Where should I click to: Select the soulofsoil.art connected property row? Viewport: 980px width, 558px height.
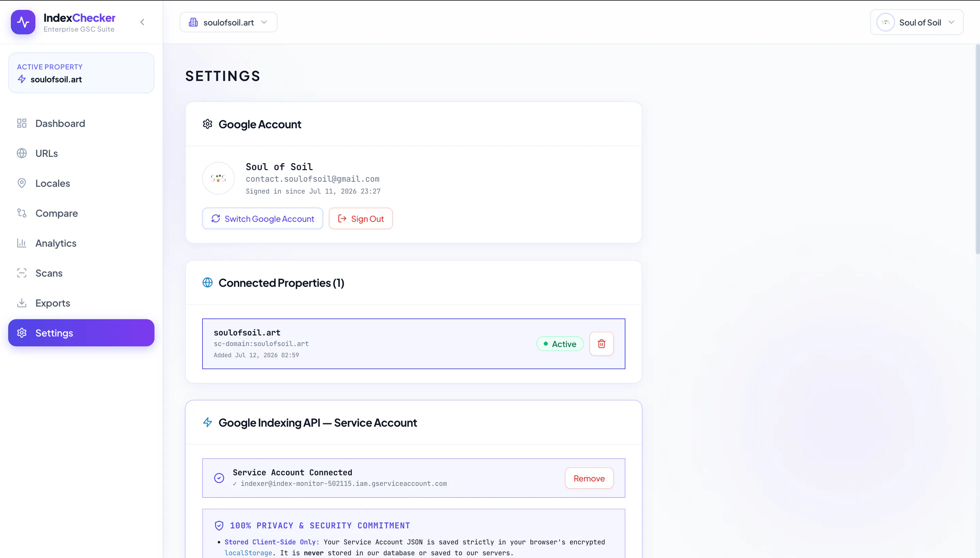(x=413, y=344)
